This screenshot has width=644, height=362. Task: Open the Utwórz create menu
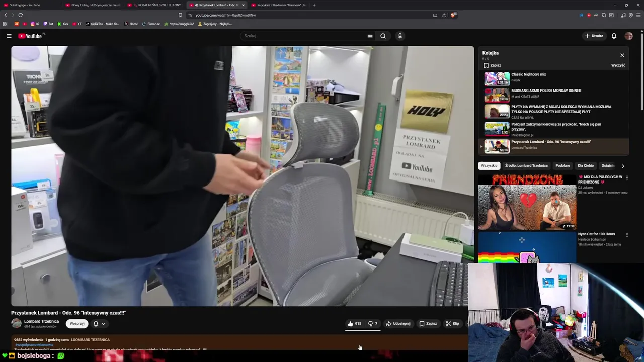(594, 36)
